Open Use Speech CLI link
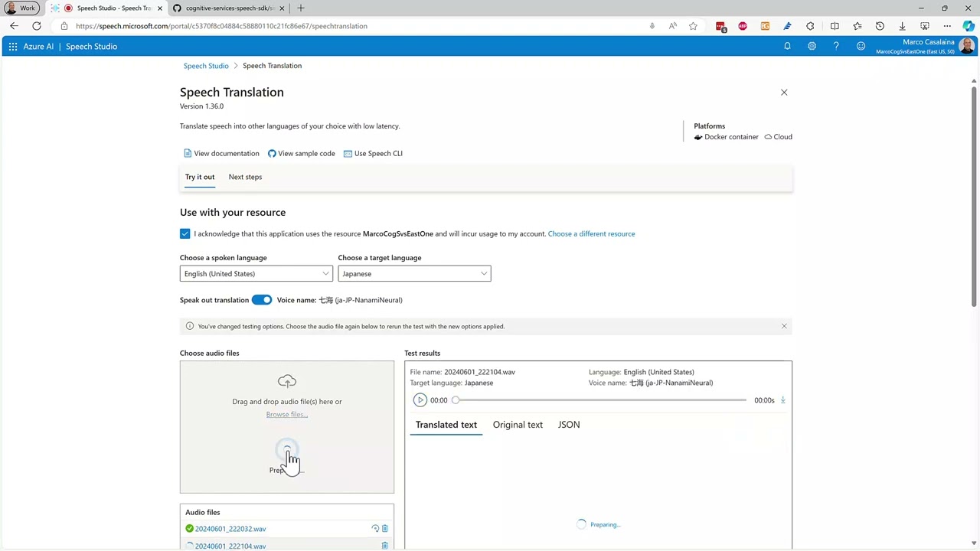The height and width of the screenshot is (551, 980). pyautogui.click(x=373, y=154)
